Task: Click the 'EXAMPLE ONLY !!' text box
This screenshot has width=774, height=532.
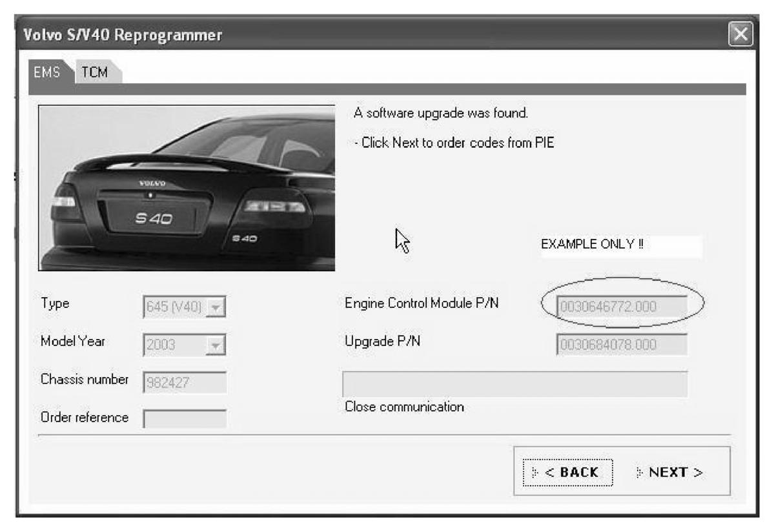Action: tap(620, 245)
